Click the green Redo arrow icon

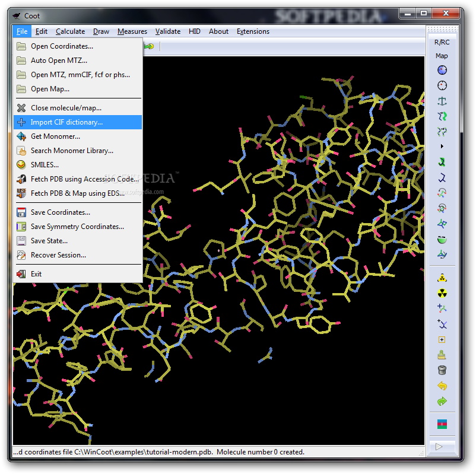[x=442, y=402]
